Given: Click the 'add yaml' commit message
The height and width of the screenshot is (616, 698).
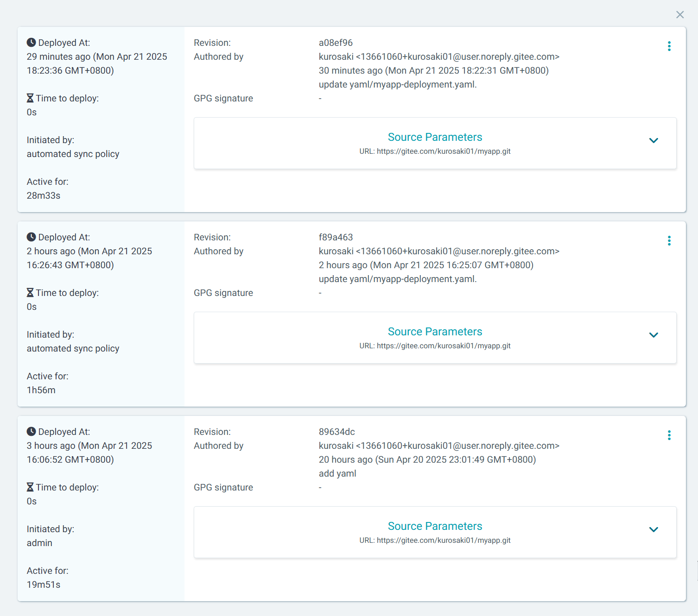Looking at the screenshot, I should pyautogui.click(x=337, y=473).
